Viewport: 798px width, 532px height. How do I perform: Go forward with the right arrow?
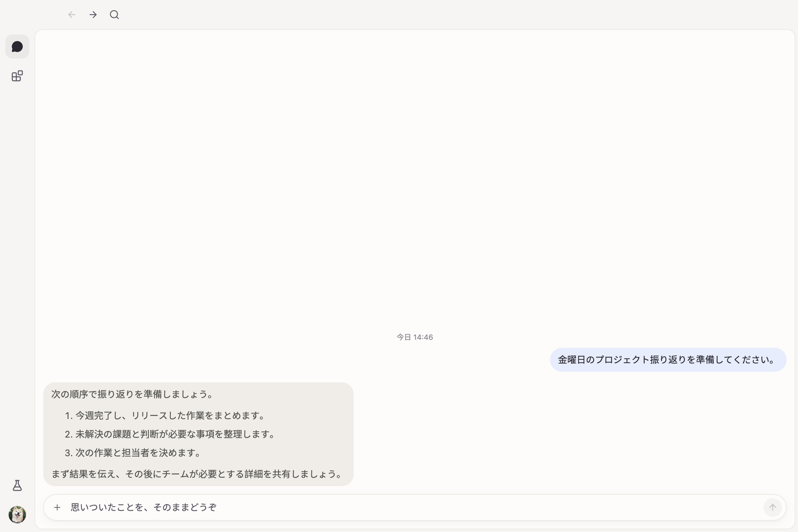point(93,15)
